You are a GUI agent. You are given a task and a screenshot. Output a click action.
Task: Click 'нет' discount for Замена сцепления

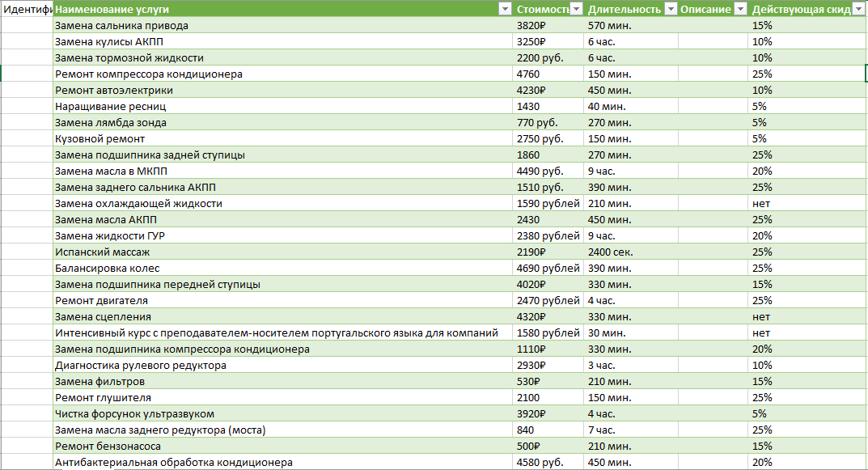807,316
